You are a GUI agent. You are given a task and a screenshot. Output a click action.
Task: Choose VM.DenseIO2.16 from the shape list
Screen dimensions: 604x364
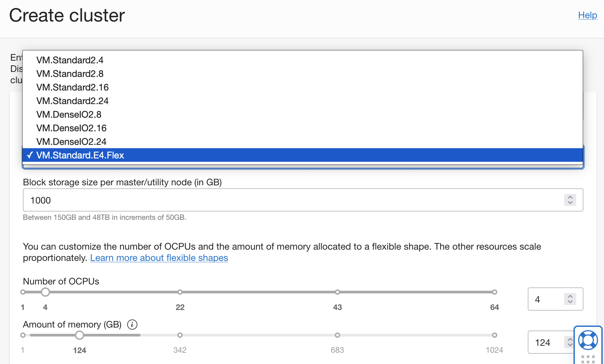tap(71, 128)
